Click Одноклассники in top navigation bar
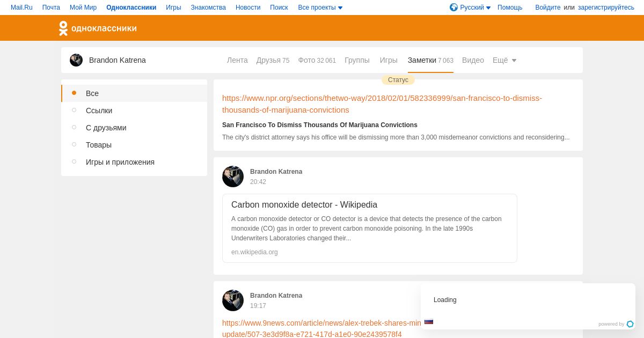The image size is (644, 338). (131, 8)
